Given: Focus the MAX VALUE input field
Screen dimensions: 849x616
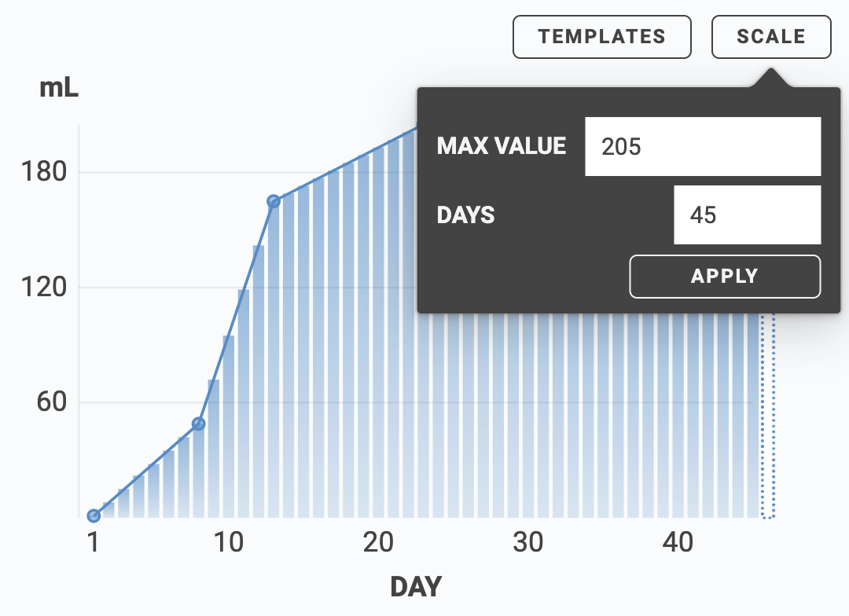Looking at the screenshot, I should (x=702, y=146).
